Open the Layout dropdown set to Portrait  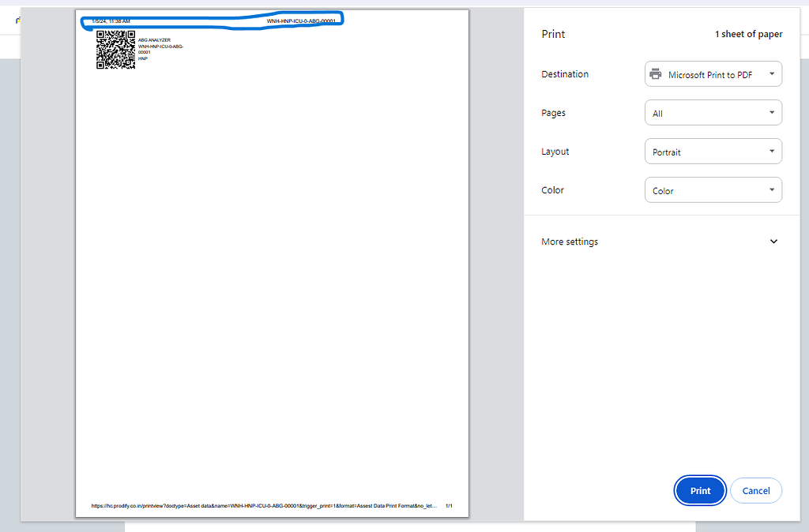point(711,151)
